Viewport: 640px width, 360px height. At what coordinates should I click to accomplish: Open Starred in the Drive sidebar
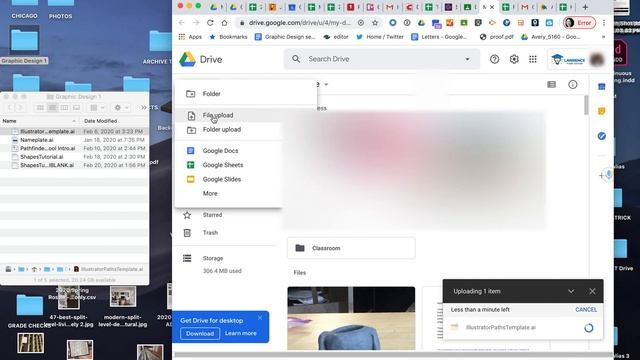point(212,215)
